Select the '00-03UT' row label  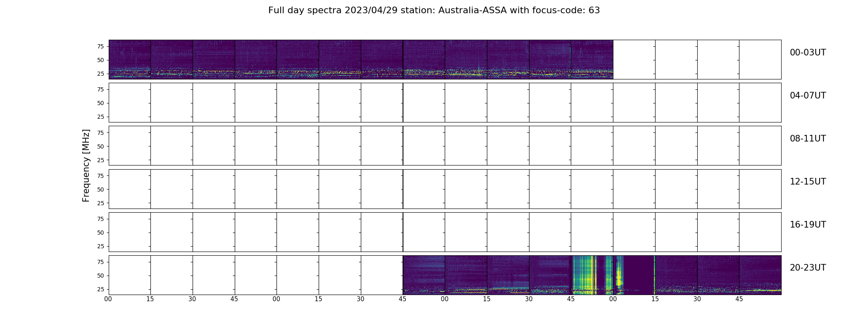tap(808, 53)
